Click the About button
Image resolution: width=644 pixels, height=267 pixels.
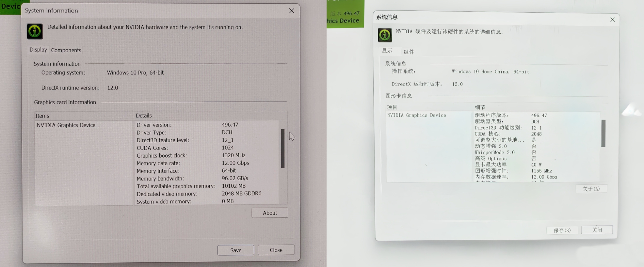tap(270, 213)
